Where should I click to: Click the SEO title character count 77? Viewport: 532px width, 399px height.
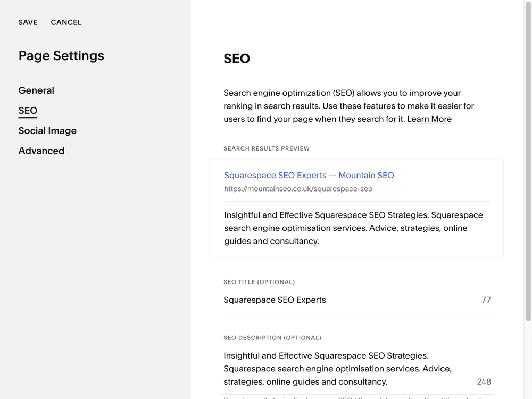[x=486, y=300]
